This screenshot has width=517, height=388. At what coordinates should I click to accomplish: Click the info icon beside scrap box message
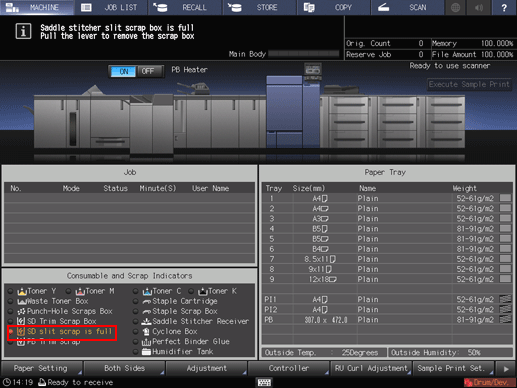click(x=23, y=31)
